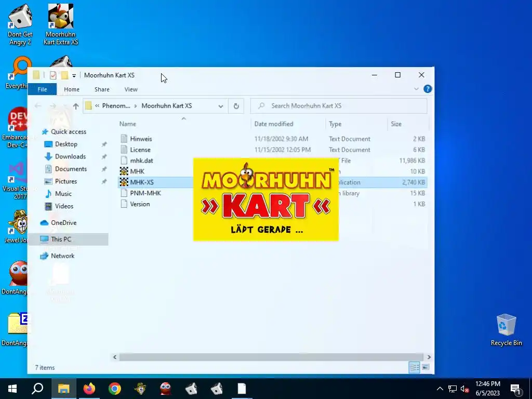Image resolution: width=532 pixels, height=399 pixels.
Task: Click the horizontal scrollbar in the file list
Action: [x=271, y=357]
